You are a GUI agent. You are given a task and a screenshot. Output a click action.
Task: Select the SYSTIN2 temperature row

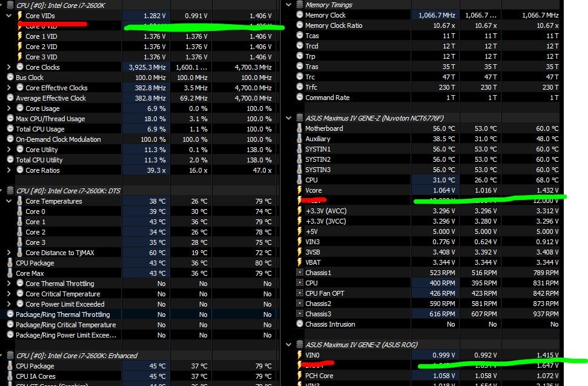(427, 159)
